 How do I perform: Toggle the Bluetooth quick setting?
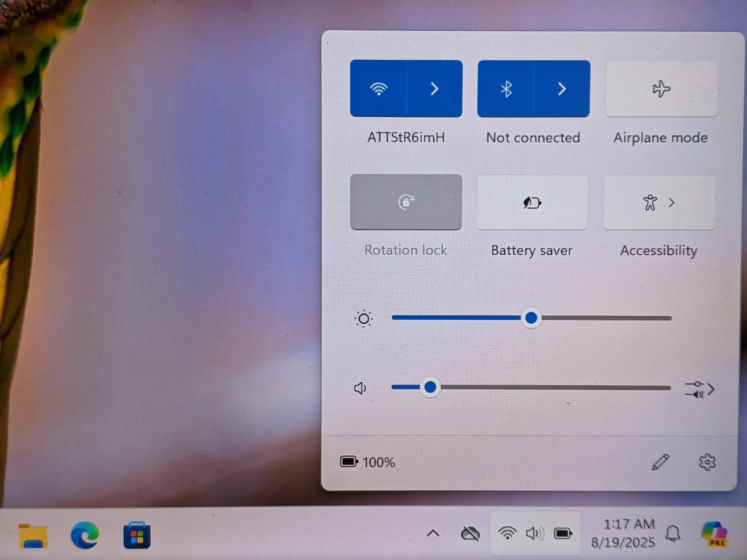click(x=506, y=89)
